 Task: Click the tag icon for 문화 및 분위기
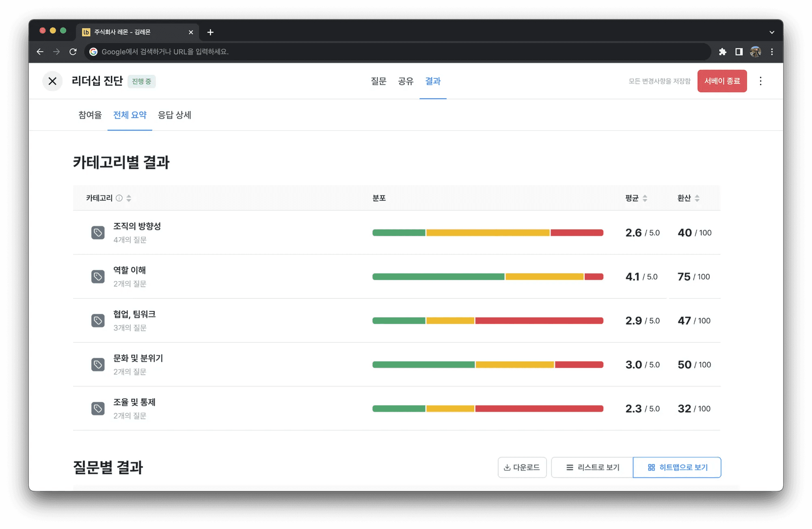tap(98, 365)
